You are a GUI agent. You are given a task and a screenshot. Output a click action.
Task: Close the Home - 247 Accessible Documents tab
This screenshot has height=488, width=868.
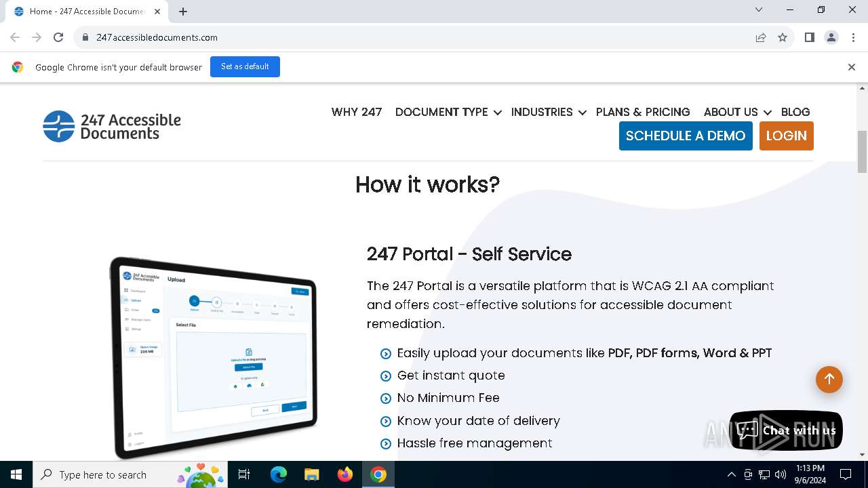click(x=157, y=12)
